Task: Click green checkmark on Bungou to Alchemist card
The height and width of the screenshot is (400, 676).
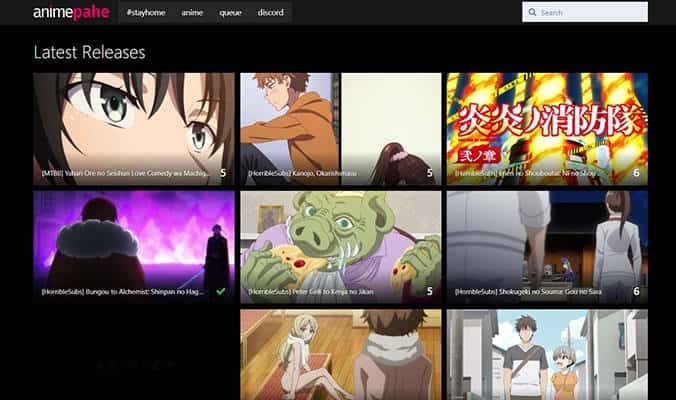Action: [221, 291]
